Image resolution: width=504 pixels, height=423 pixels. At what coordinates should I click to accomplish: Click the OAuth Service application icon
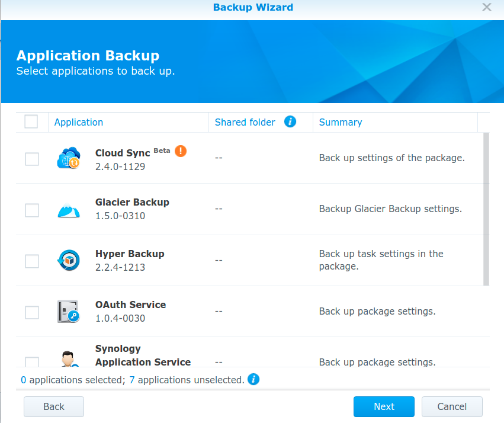(x=68, y=311)
